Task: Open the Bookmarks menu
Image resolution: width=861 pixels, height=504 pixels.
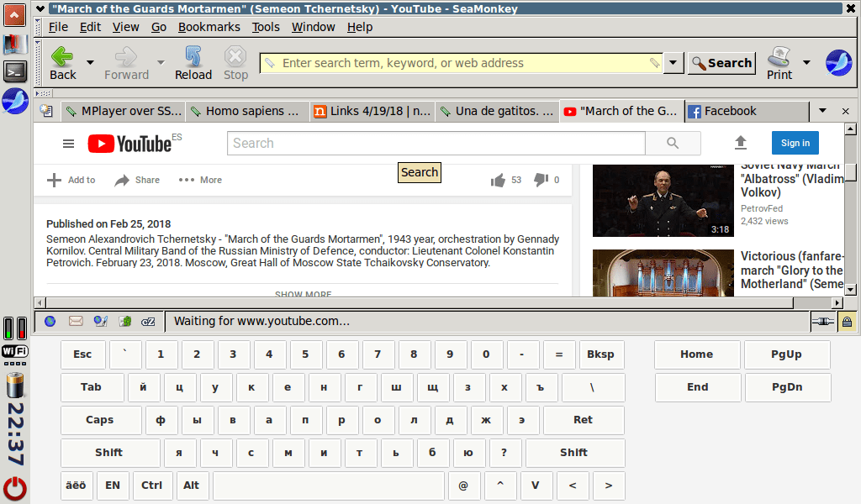Action: pyautogui.click(x=209, y=27)
